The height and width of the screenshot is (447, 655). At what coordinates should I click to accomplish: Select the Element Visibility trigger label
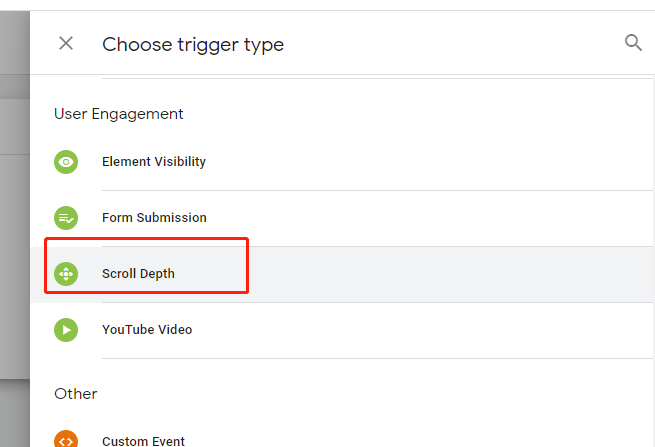click(x=154, y=162)
